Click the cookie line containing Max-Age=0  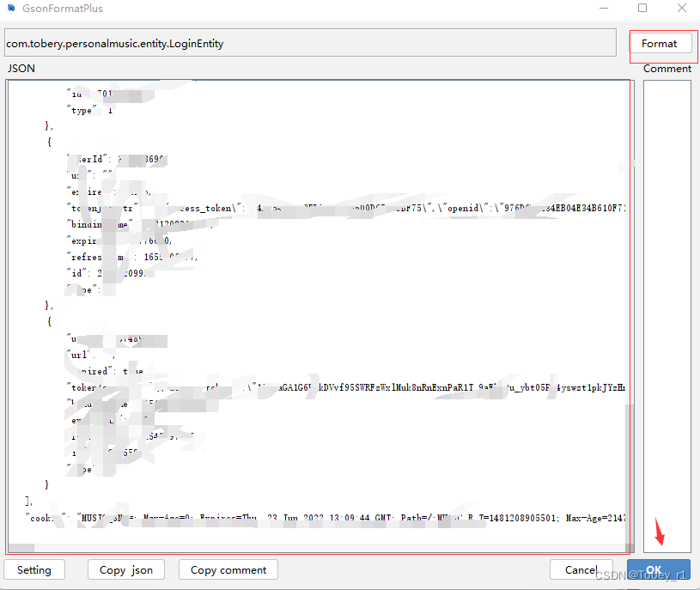click(x=325, y=518)
